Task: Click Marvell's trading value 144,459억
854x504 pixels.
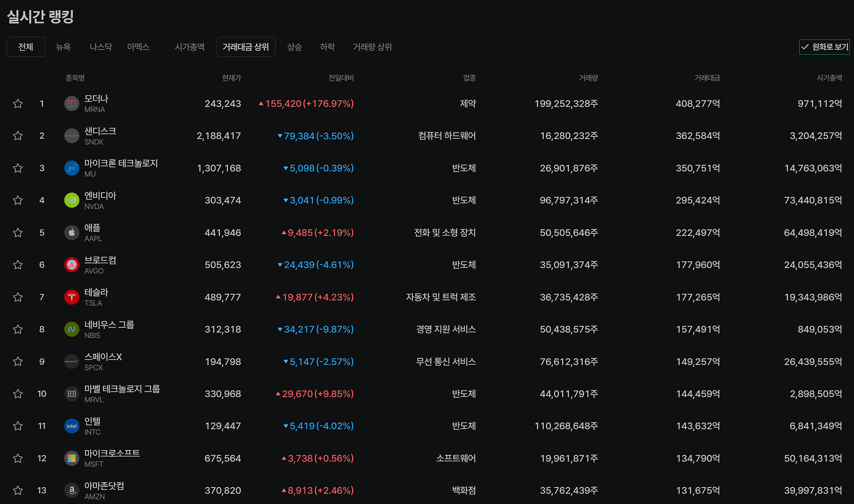Action: [698, 394]
